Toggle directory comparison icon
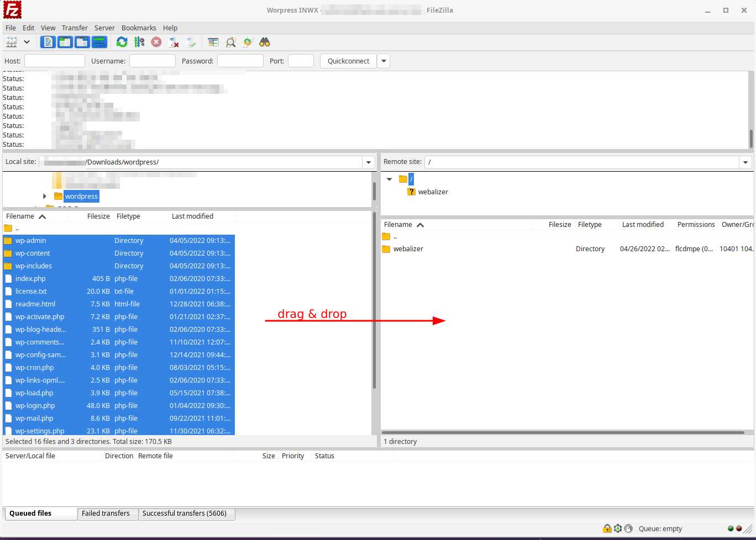This screenshot has width=756, height=540. (230, 42)
